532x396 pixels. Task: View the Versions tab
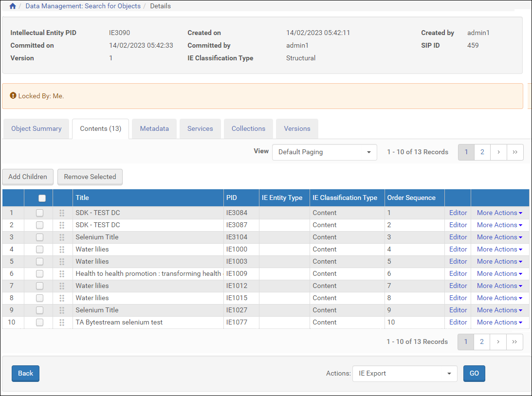click(297, 129)
